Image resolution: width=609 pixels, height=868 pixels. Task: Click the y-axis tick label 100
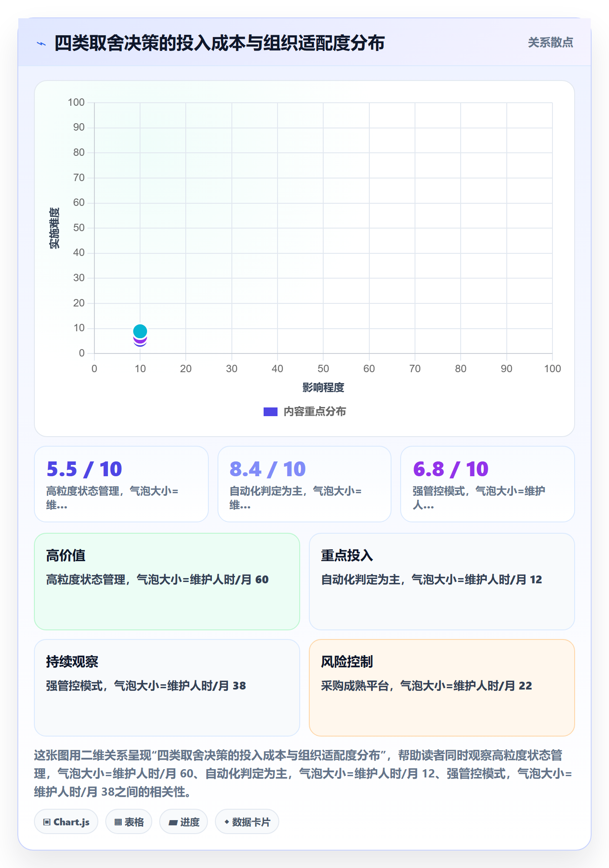(76, 102)
